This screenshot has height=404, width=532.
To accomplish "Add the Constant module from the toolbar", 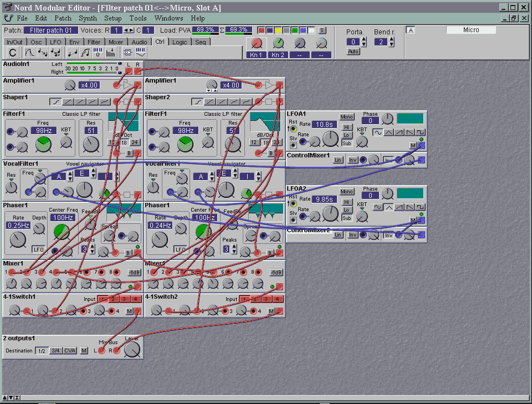I will pyautogui.click(x=13, y=53).
